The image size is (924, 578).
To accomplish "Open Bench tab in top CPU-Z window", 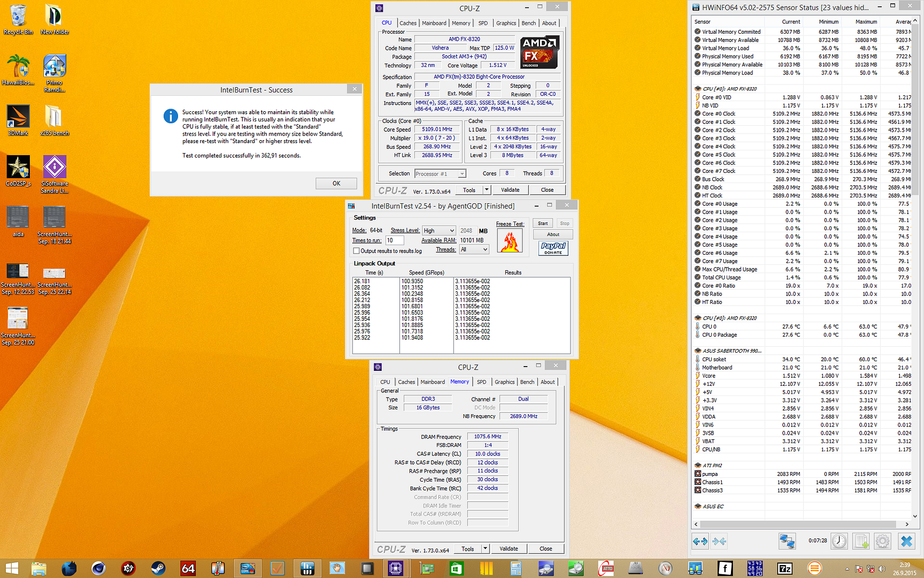I will pos(528,23).
